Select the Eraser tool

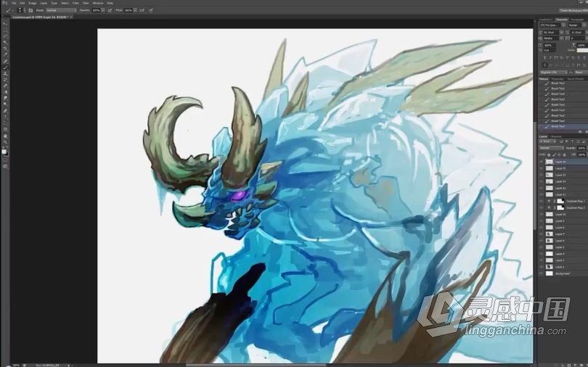pyautogui.click(x=5, y=86)
